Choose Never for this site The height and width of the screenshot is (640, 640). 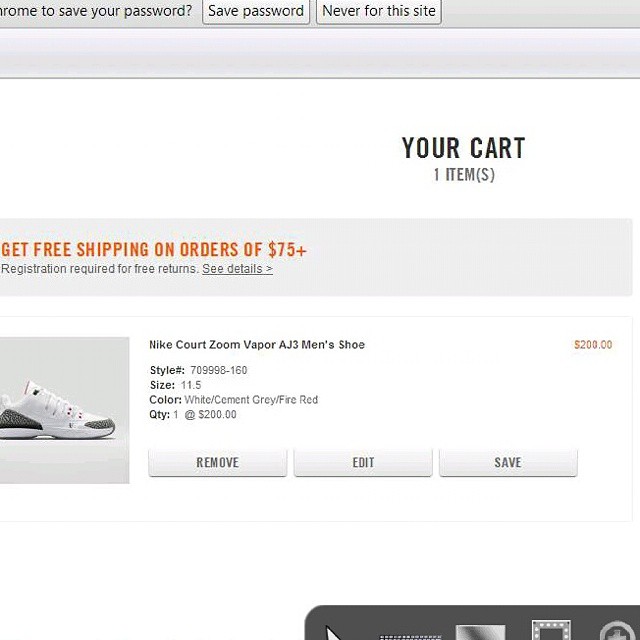[x=378, y=11]
